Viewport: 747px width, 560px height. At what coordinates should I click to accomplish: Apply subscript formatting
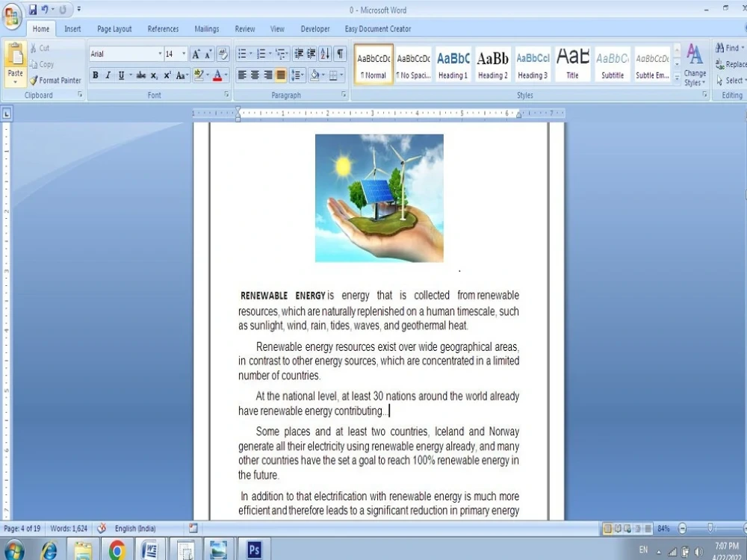pos(154,75)
